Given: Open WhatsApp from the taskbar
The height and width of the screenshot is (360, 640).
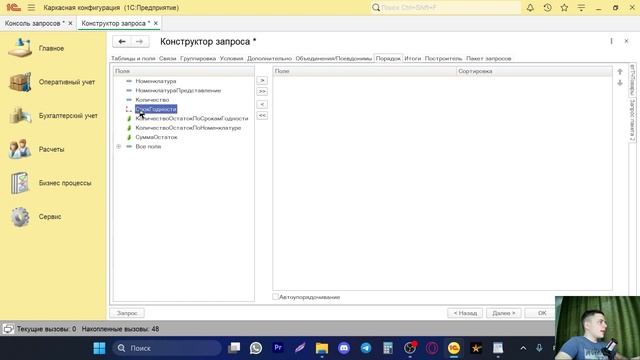Looking at the screenshot, I should pyautogui.click(x=256, y=348).
